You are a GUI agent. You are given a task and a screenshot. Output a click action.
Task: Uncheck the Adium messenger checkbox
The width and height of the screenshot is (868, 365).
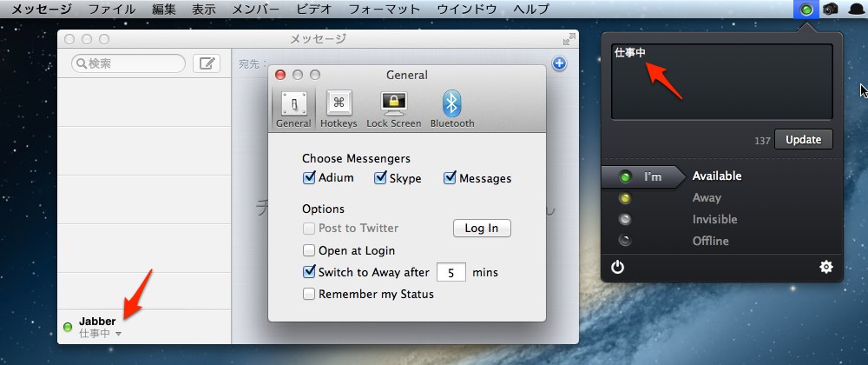(x=309, y=178)
